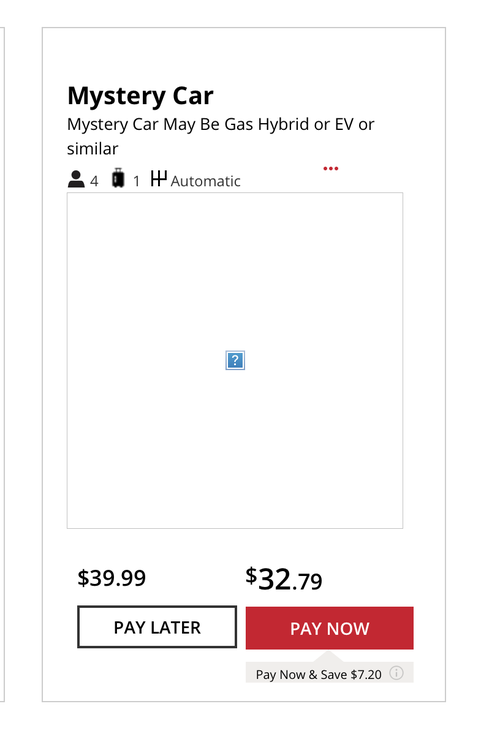
Task: Click the Gas Hybrid or EV description text
Action: (221, 124)
